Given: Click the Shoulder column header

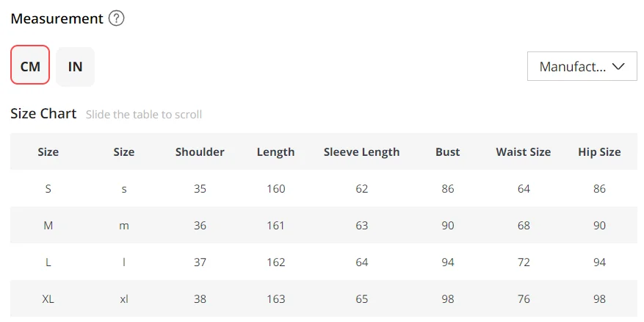Looking at the screenshot, I should (200, 152).
